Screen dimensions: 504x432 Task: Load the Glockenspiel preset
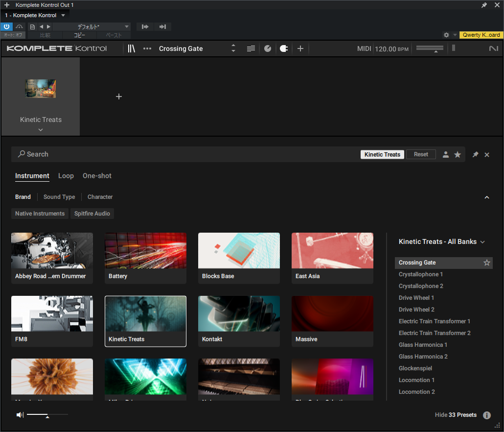[x=444, y=368]
